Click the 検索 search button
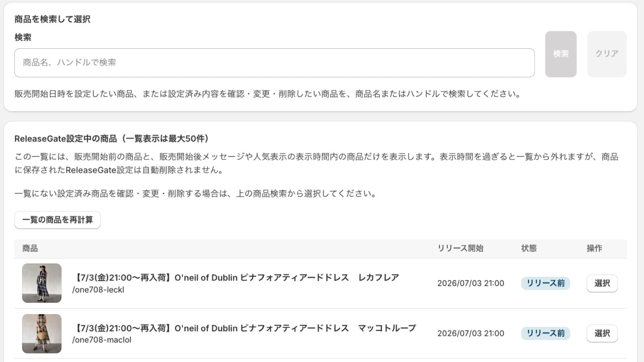644x362 pixels. point(561,54)
